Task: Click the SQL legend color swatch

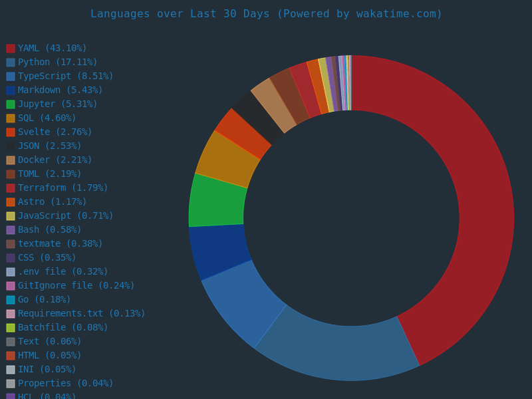Action: pyautogui.click(x=11, y=118)
